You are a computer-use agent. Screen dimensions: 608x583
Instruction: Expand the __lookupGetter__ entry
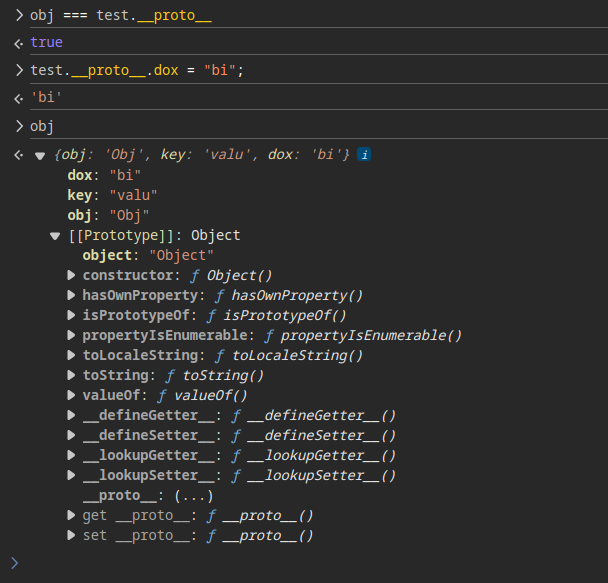[71, 455]
